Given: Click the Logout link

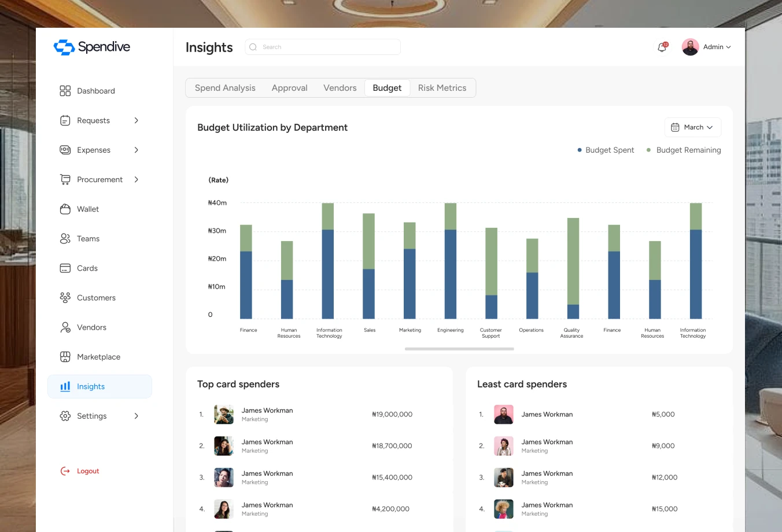Looking at the screenshot, I should (88, 471).
